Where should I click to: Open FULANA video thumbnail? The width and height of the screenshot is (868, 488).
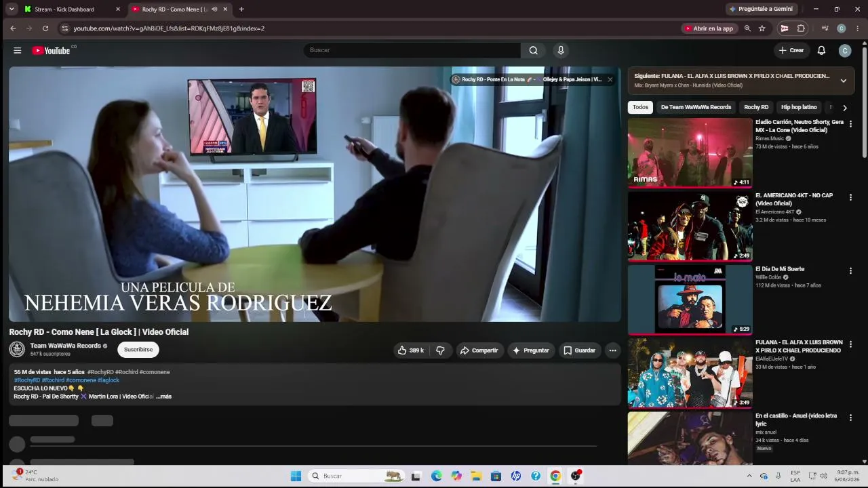tap(690, 373)
